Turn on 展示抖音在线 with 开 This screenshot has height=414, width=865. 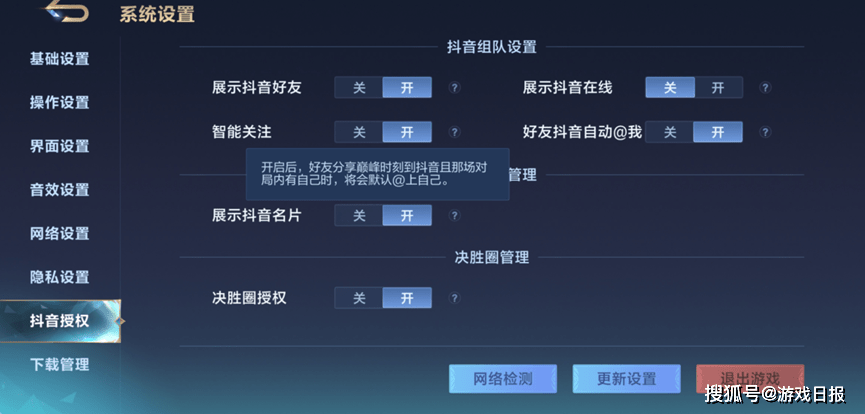pyautogui.click(x=718, y=88)
